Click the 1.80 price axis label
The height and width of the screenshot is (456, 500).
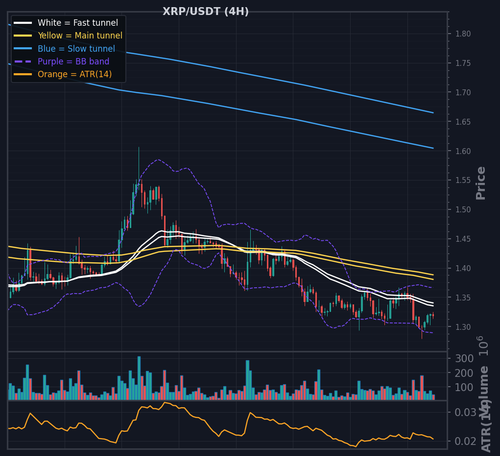point(463,34)
